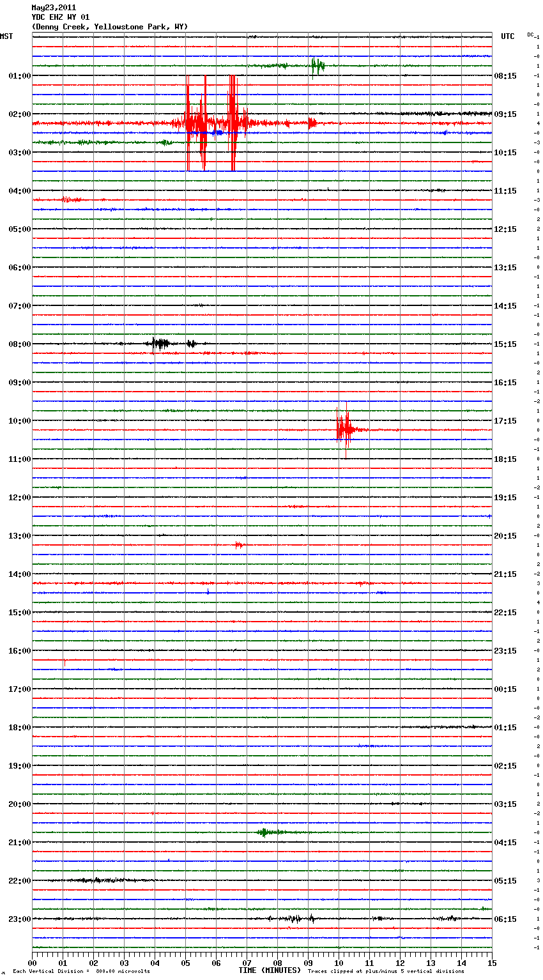Click the 08:15 UTC label
This screenshot has width=543, height=980.
(x=505, y=76)
